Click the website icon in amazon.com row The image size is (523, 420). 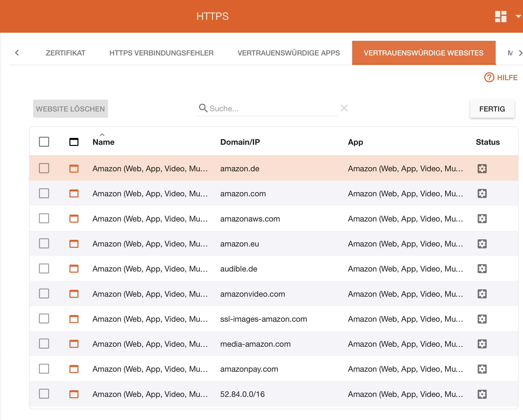pos(74,194)
